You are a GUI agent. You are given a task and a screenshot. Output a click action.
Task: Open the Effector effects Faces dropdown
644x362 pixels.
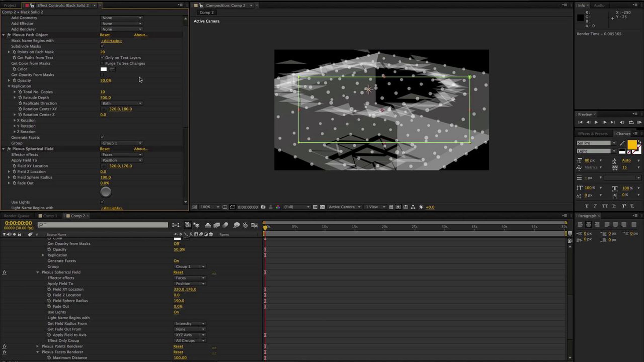(122, 154)
